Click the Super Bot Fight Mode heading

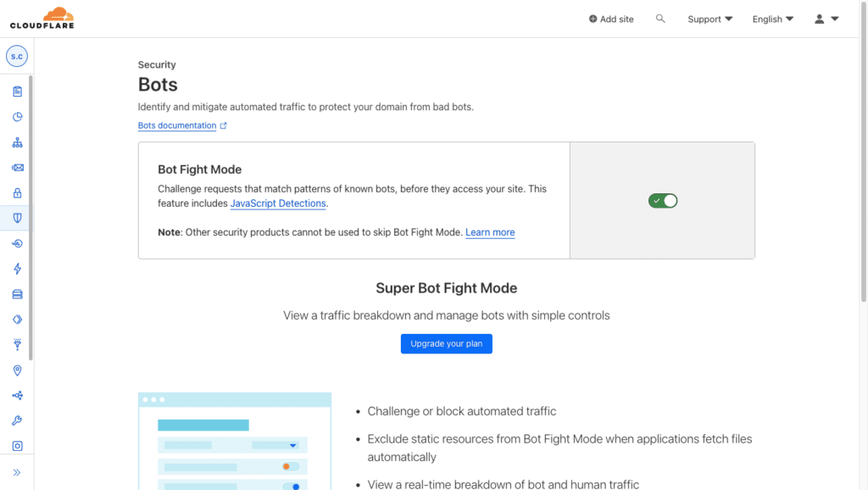tap(446, 288)
